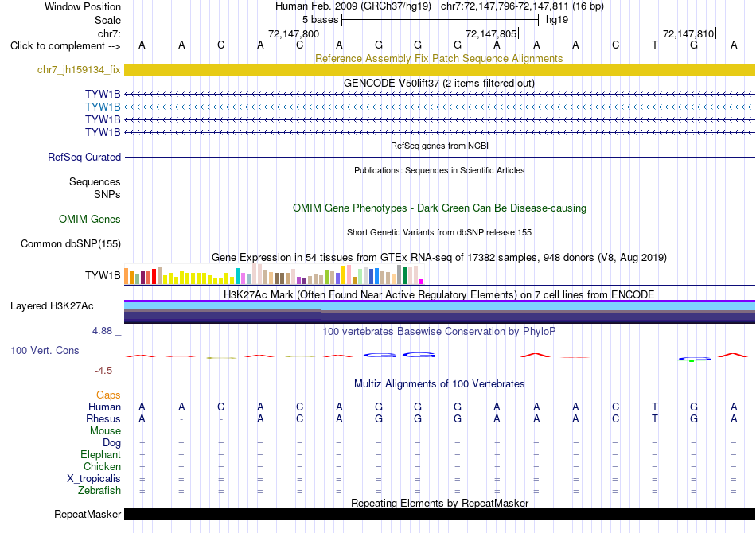Select the OMIM Genes track label
Image resolution: width=756 pixels, height=533 pixels.
pyautogui.click(x=90, y=220)
